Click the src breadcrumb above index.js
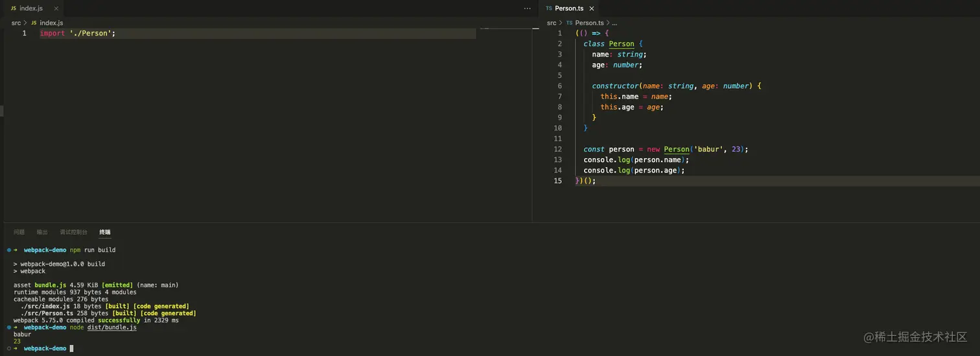Screen dimensions: 980x356 16,23
